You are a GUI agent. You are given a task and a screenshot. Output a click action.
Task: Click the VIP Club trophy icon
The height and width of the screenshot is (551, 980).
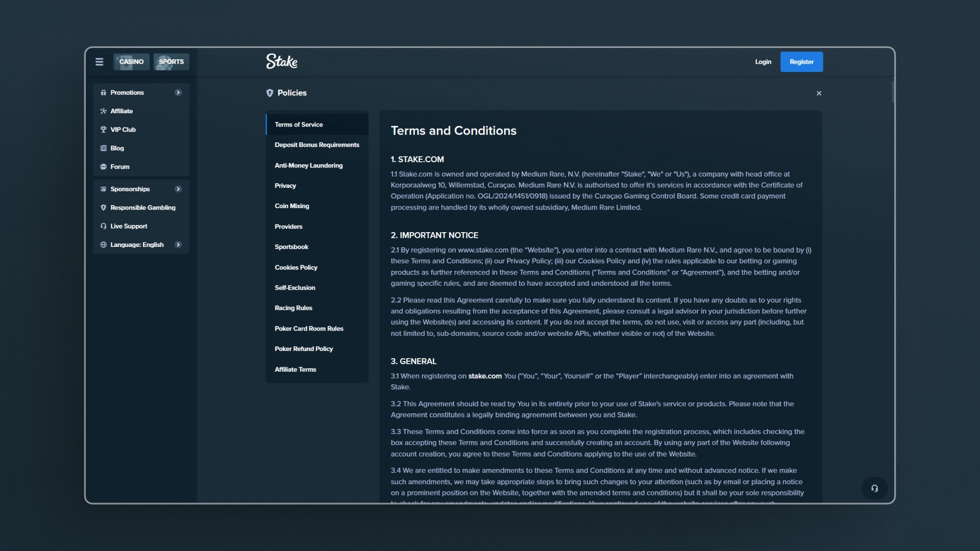104,130
